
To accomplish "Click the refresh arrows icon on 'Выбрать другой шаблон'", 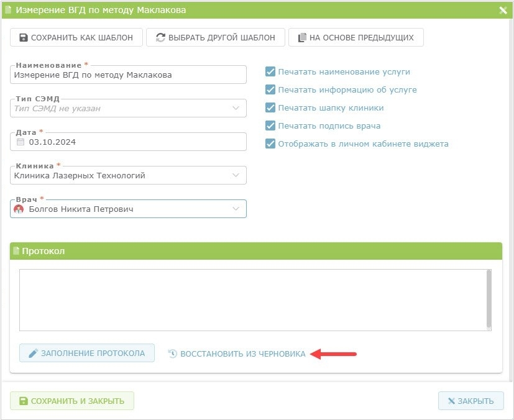I will (160, 37).
